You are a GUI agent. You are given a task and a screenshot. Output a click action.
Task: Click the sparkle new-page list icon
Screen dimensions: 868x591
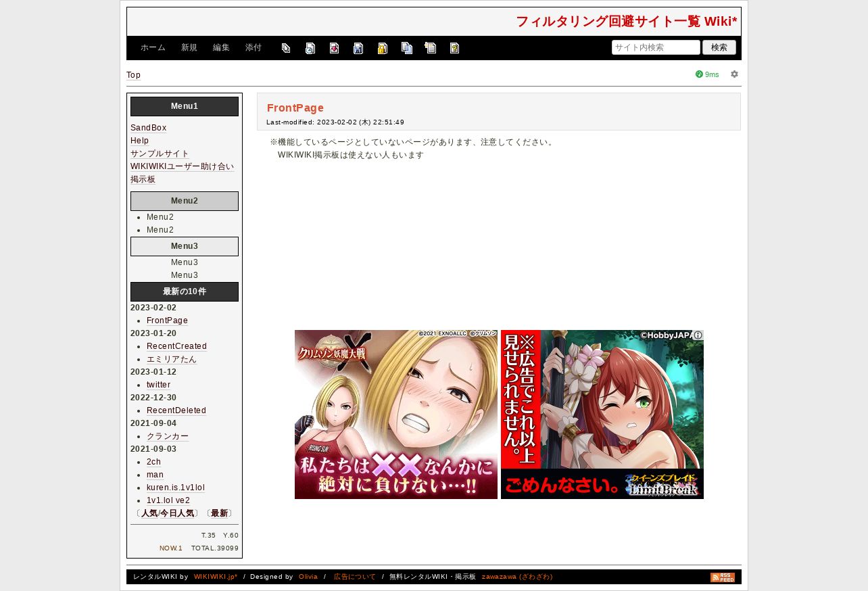(x=431, y=48)
